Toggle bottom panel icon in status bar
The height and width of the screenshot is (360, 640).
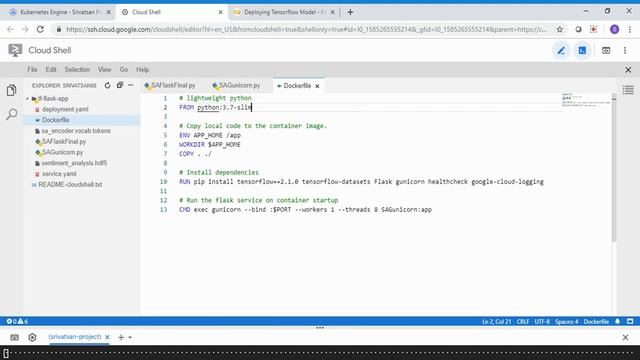click(x=630, y=322)
